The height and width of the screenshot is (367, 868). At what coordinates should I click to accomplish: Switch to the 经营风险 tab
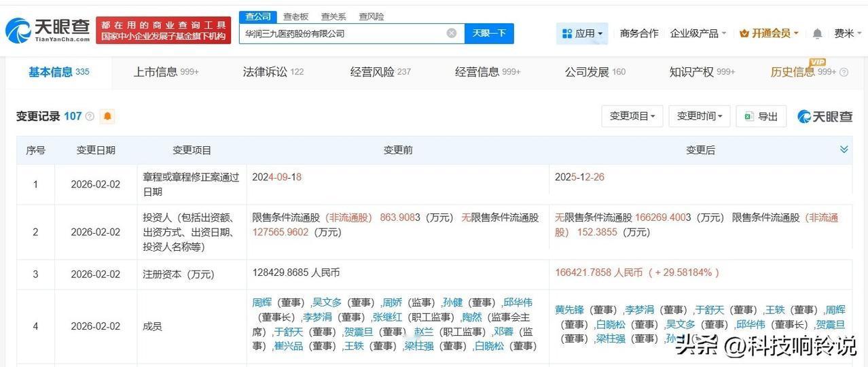point(380,72)
